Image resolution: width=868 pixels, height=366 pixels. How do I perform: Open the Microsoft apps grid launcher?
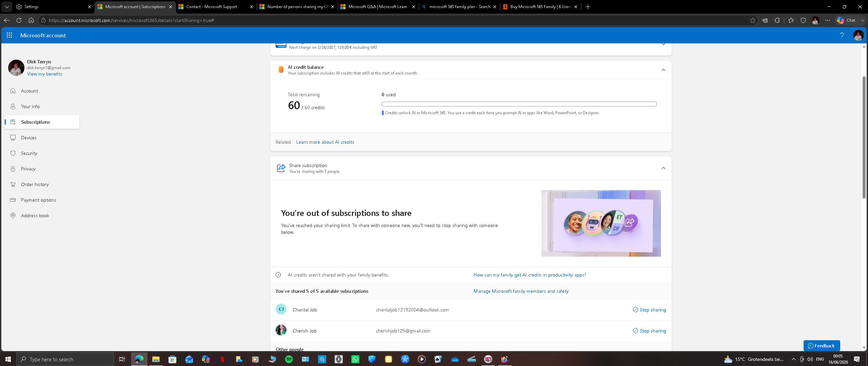(x=9, y=35)
